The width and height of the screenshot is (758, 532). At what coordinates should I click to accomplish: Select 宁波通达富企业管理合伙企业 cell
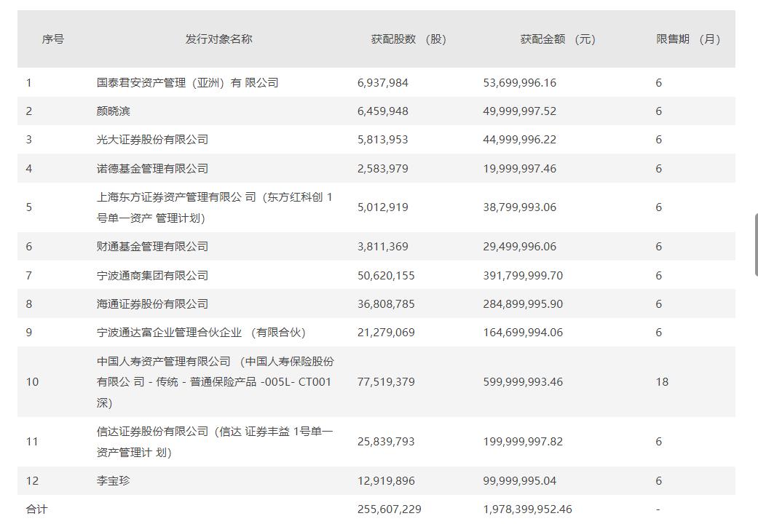pyautogui.click(x=201, y=333)
